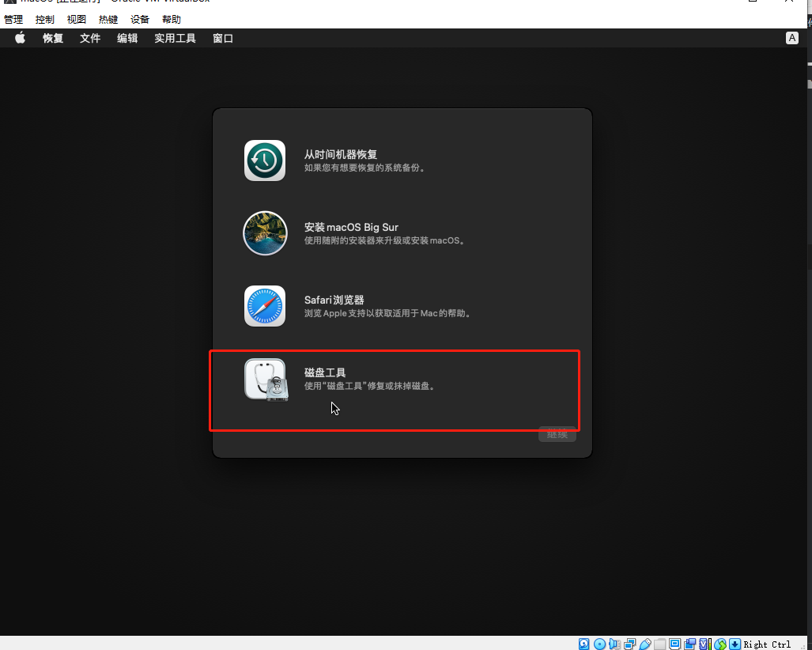Click the shared folders status bar icon
The height and width of the screenshot is (650, 812).
(x=660, y=644)
